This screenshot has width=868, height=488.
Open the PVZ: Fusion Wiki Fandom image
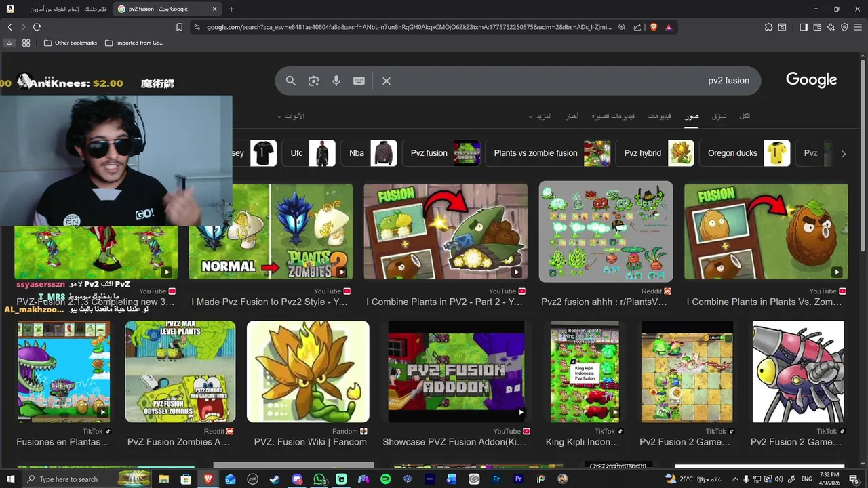click(308, 371)
